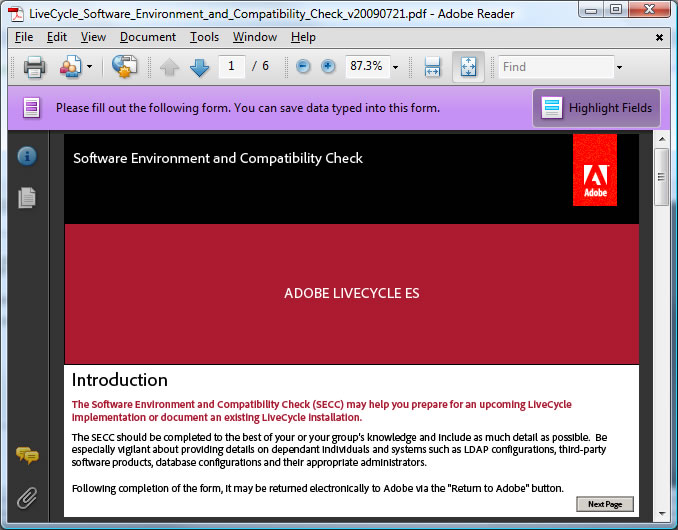Click the purple form icon in message bar
Viewport: 678px width, 530px height.
coord(32,108)
